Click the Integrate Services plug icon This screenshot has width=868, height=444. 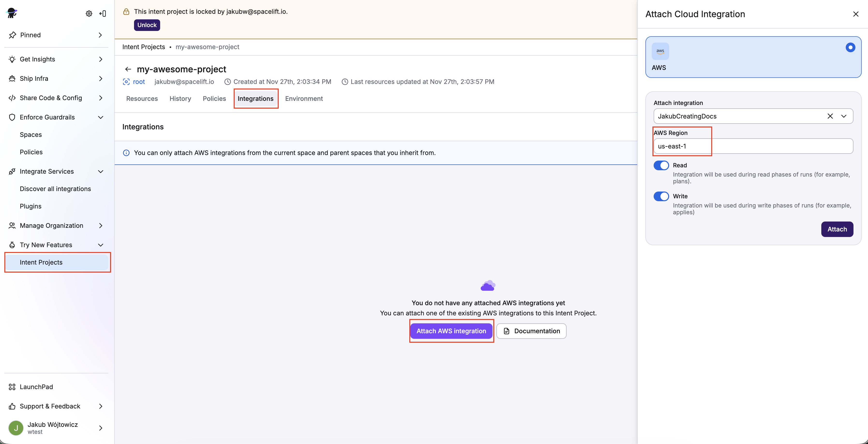12,171
